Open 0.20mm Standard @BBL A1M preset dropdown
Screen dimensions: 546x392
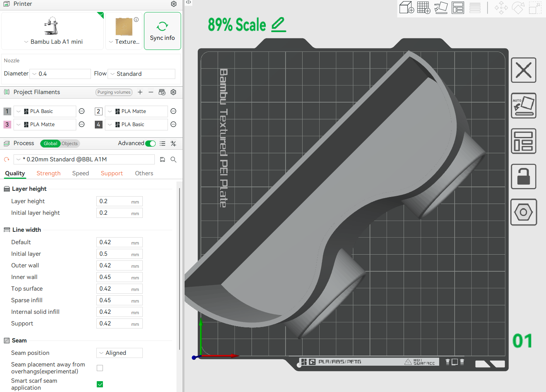[x=84, y=159]
